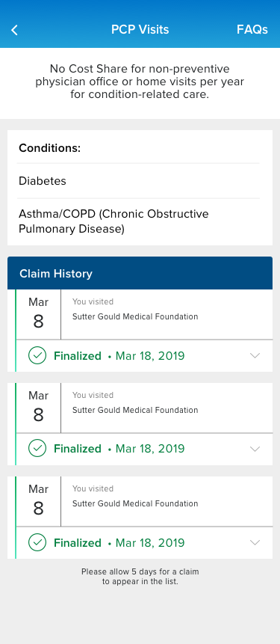This screenshot has height=644, width=280.
Task: Expand the third claim's details chevron
Action: pyautogui.click(x=255, y=542)
